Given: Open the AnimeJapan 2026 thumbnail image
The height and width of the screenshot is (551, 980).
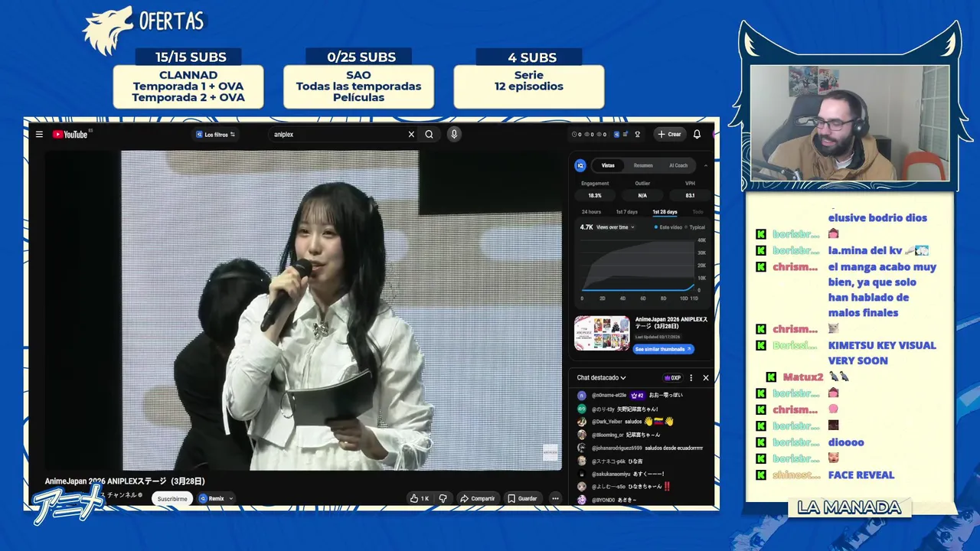Looking at the screenshot, I should click(x=602, y=333).
